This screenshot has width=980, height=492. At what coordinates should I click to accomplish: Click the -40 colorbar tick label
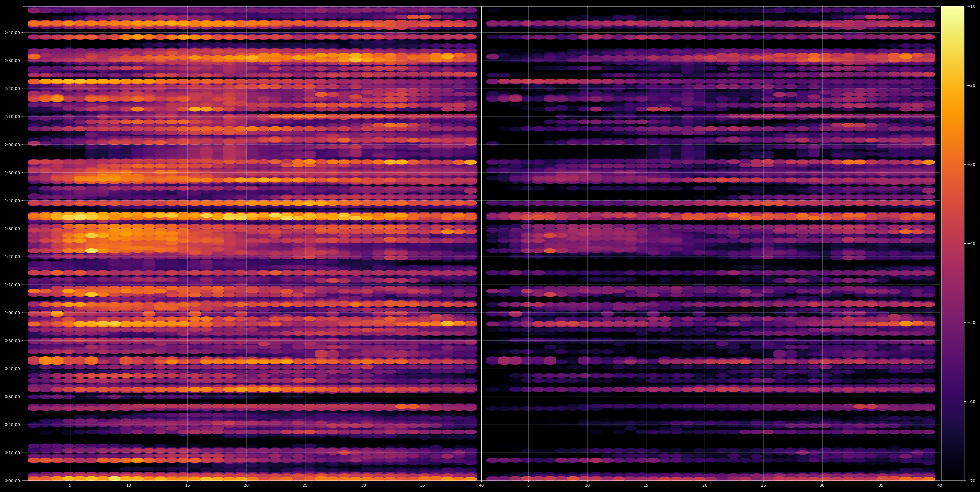pyautogui.click(x=971, y=244)
